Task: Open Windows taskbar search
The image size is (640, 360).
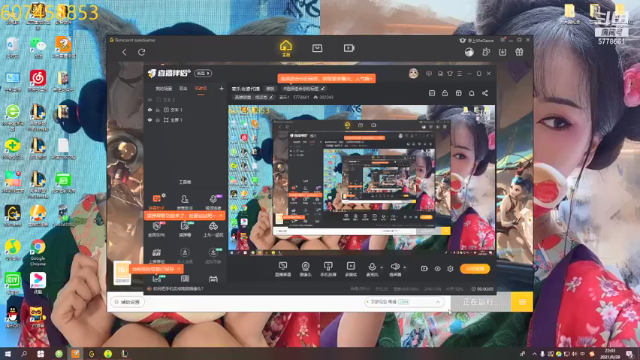Action: [x=24, y=354]
